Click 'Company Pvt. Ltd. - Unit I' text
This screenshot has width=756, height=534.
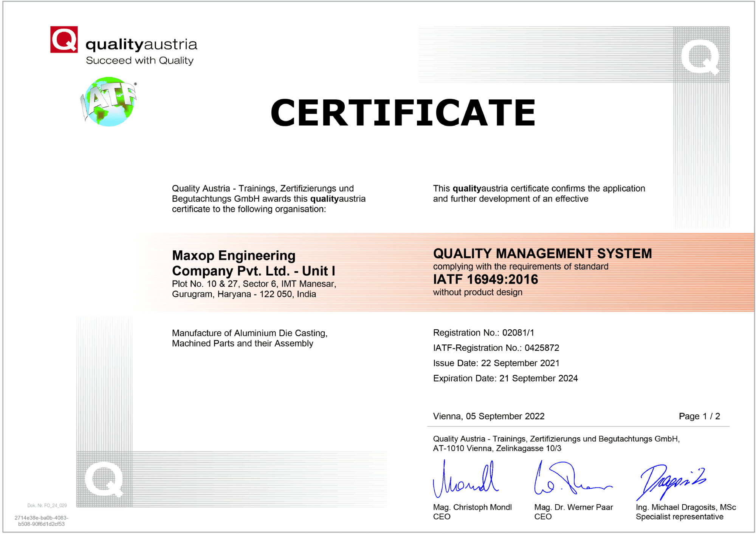[253, 271]
